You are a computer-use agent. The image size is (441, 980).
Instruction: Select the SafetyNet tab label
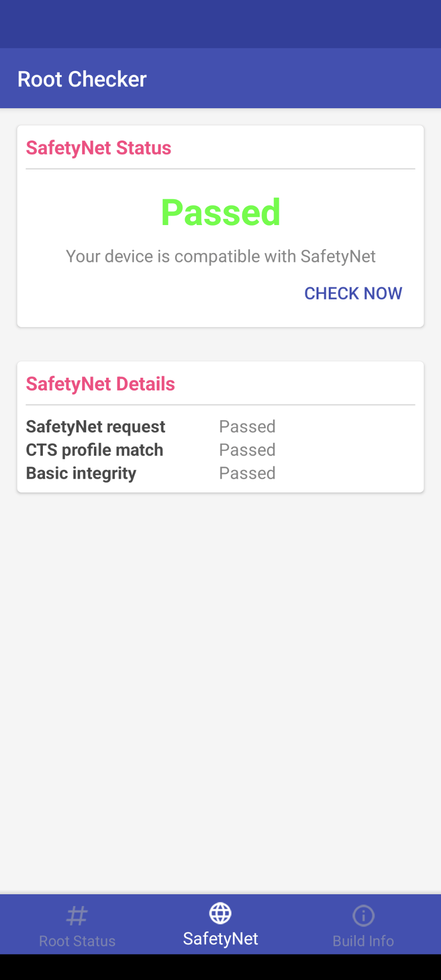coord(220,939)
